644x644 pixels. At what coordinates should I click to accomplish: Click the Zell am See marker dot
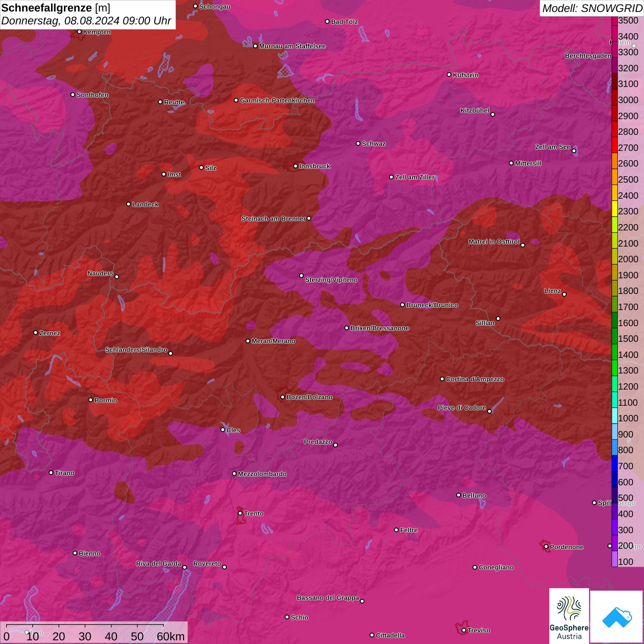coord(574,151)
